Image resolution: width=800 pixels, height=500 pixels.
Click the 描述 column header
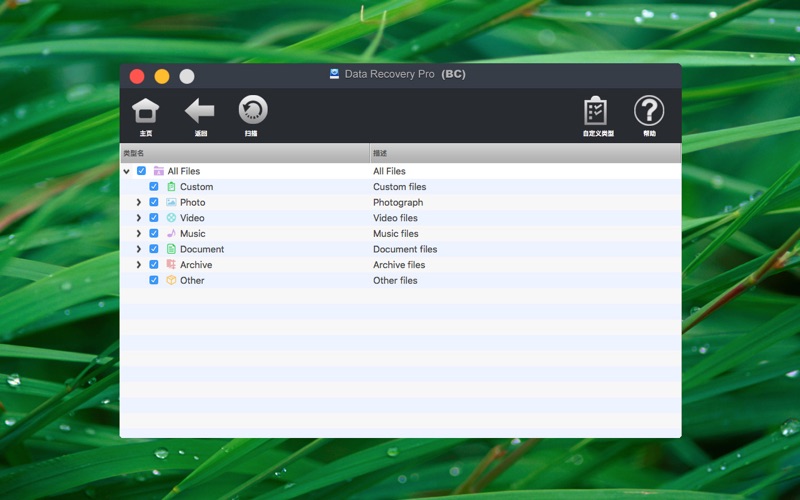click(x=525, y=153)
